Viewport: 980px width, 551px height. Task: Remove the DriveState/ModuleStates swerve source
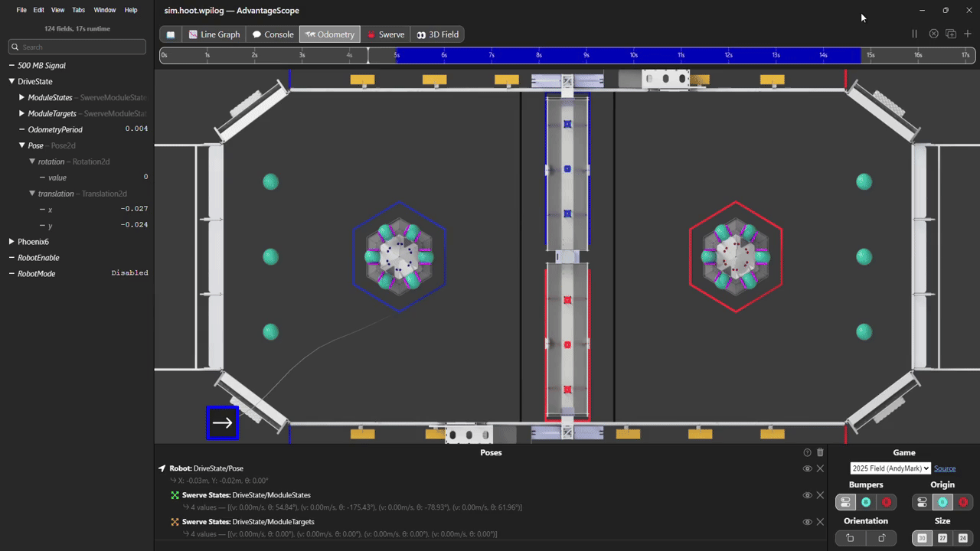point(820,495)
